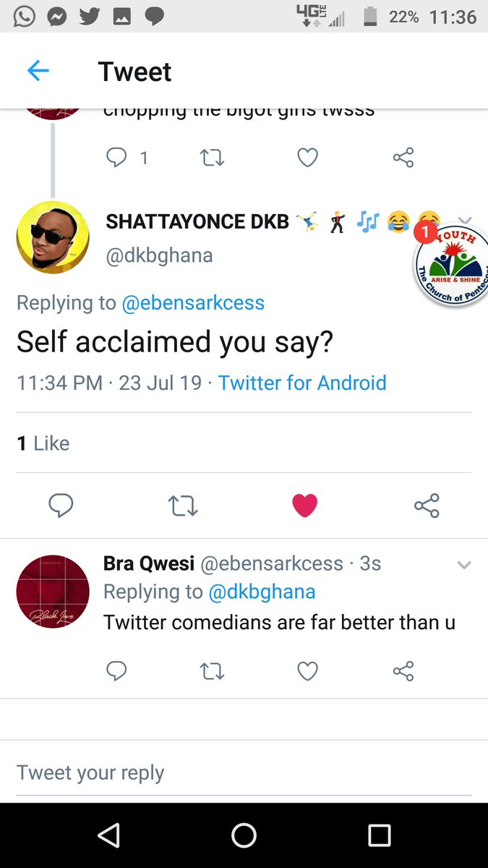The image size is (488, 868).
Task: Retweet the 'Self acclaimed you say?' tweet
Action: pyautogui.click(x=183, y=506)
